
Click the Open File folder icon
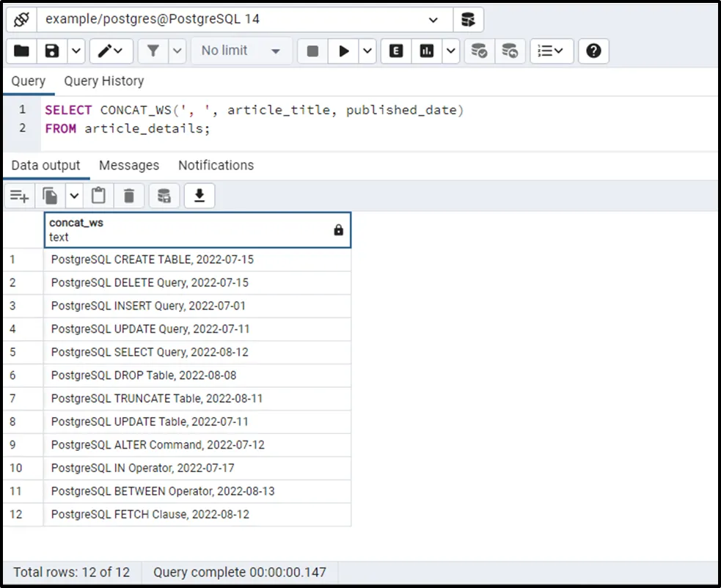pos(21,51)
